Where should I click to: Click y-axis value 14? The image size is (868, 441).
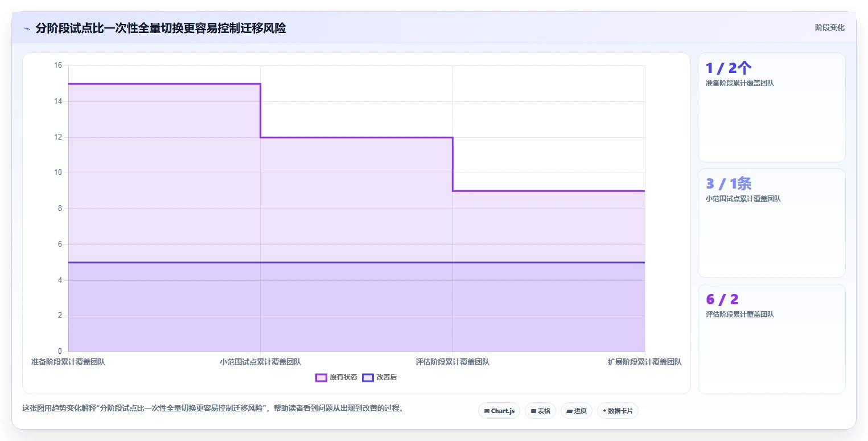tap(58, 101)
